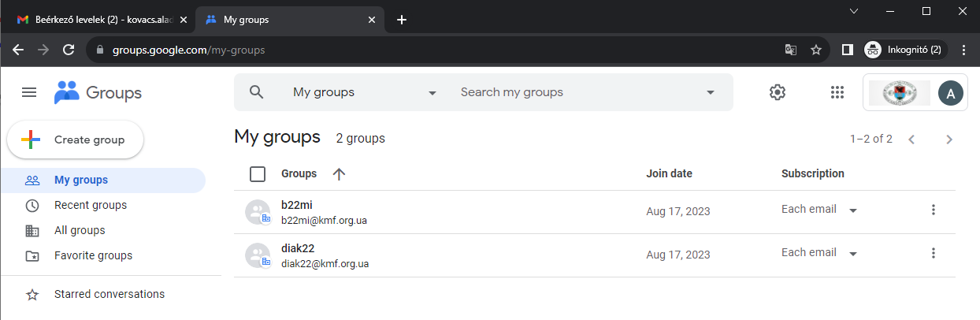
Task: Click the search magnifier icon
Action: tap(256, 92)
